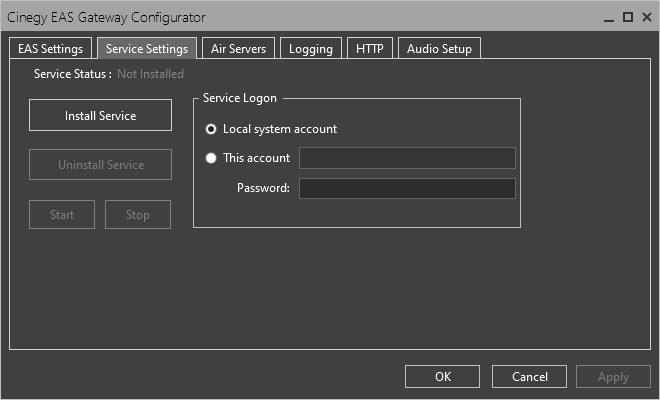The image size is (660, 400).
Task: Switch to the Audio Setup tab
Action: click(x=439, y=48)
